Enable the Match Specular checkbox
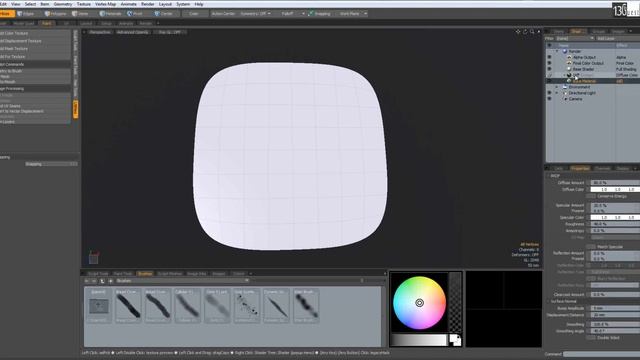 pos(591,247)
